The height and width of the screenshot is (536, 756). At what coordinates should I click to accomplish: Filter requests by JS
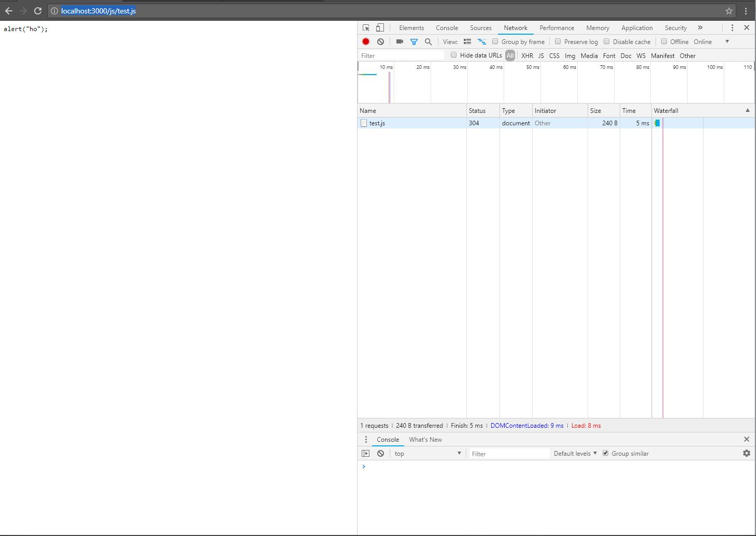(541, 55)
